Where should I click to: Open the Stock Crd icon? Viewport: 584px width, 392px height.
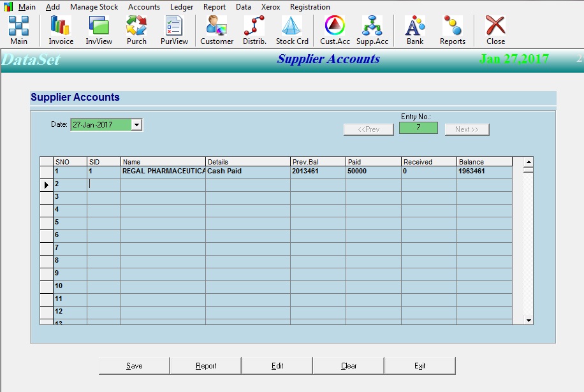(292, 30)
